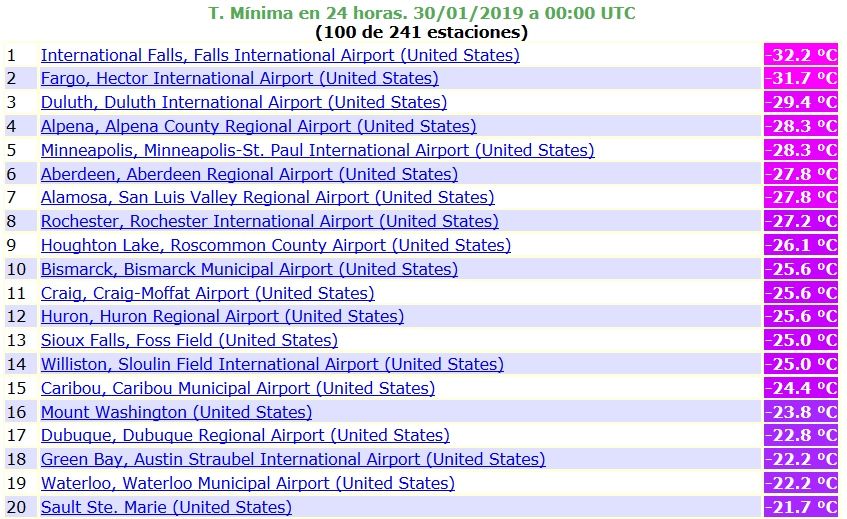Open the Fargo, Hector International Airport link

coord(239,78)
